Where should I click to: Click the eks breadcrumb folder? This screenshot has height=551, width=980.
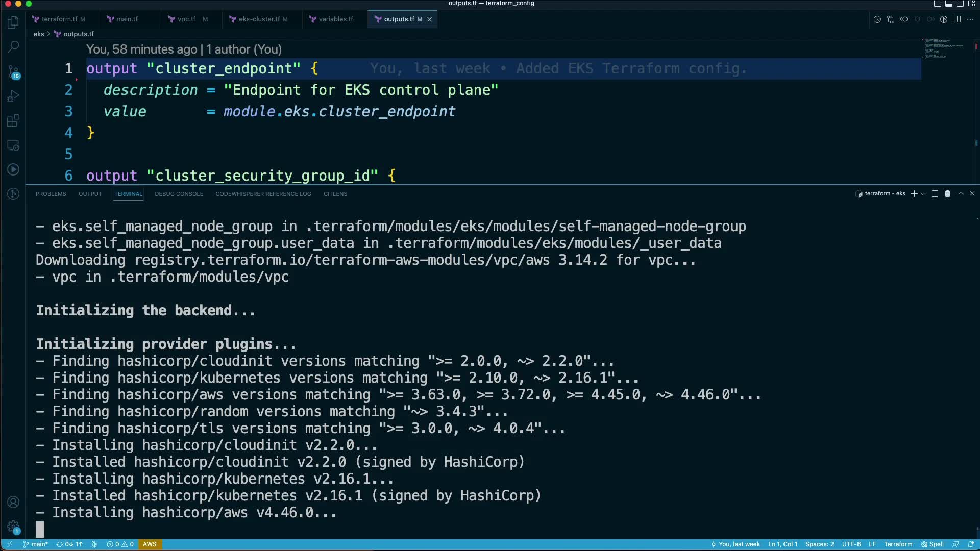pos(39,34)
